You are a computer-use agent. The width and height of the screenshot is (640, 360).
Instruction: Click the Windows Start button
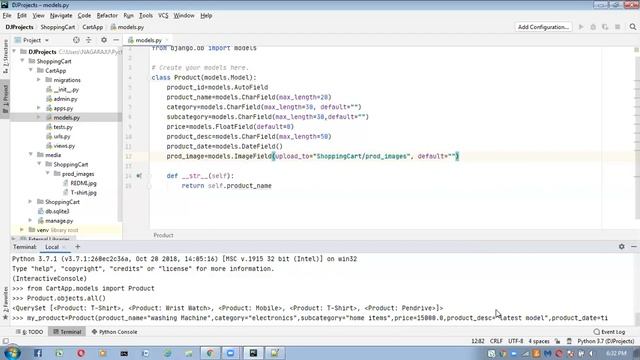[x=12, y=353]
